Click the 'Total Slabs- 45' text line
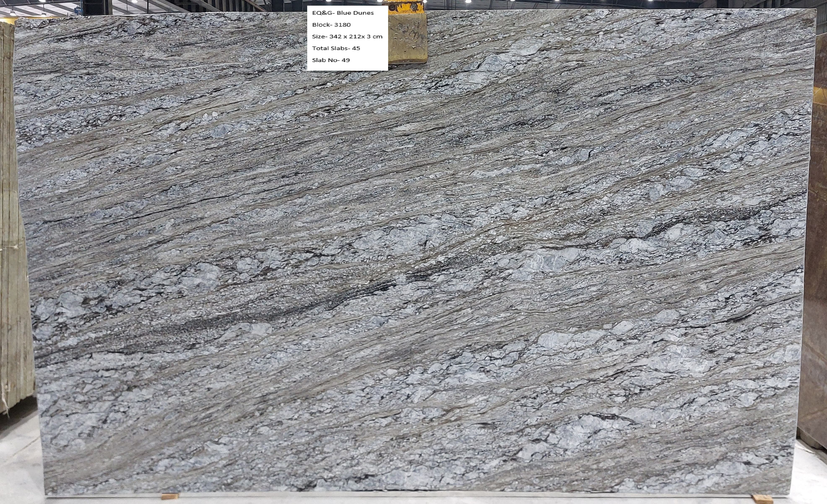 point(336,48)
